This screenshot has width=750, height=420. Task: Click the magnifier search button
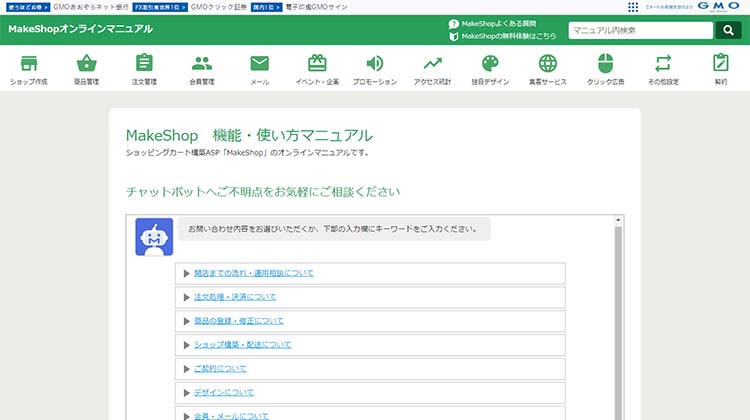pyautogui.click(x=728, y=30)
